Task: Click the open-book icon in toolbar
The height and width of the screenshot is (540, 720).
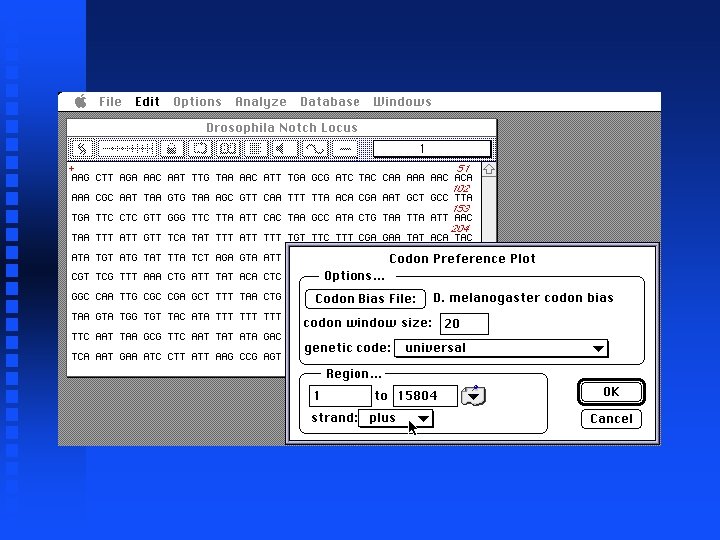Action: (x=228, y=149)
